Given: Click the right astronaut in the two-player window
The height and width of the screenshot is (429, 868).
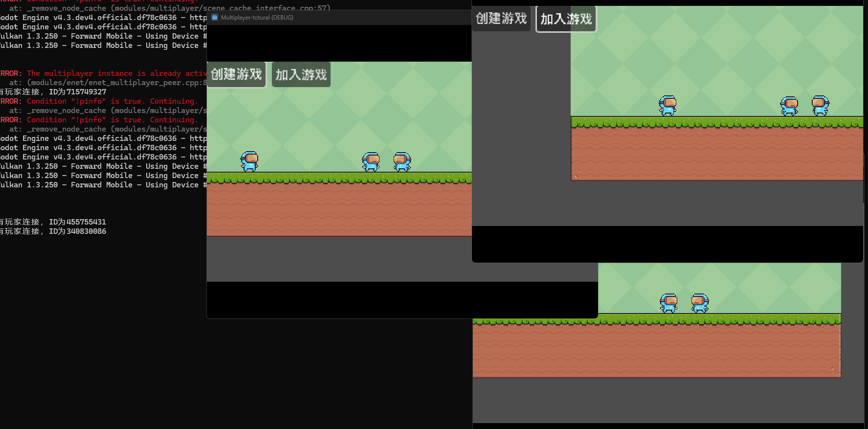Looking at the screenshot, I should pos(700,303).
